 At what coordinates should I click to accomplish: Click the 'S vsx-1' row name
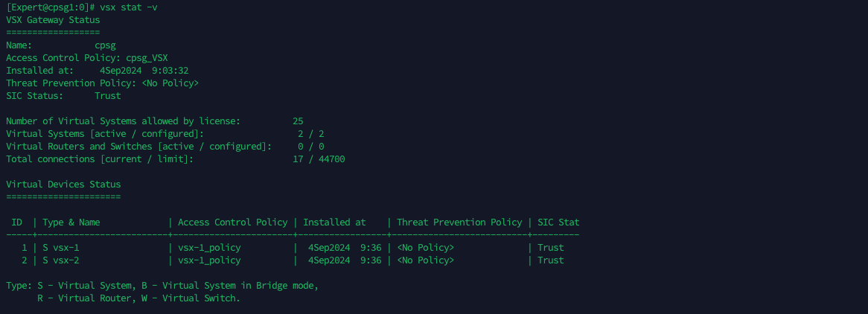61,248
